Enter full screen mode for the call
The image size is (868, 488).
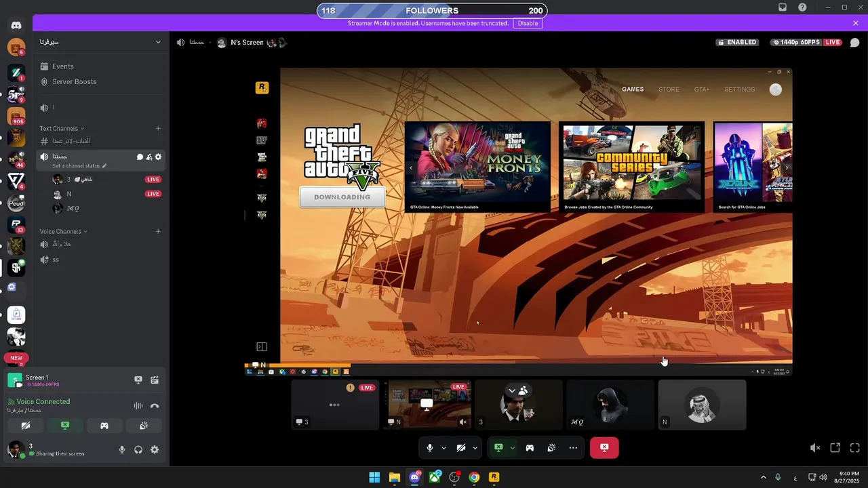[x=854, y=447]
